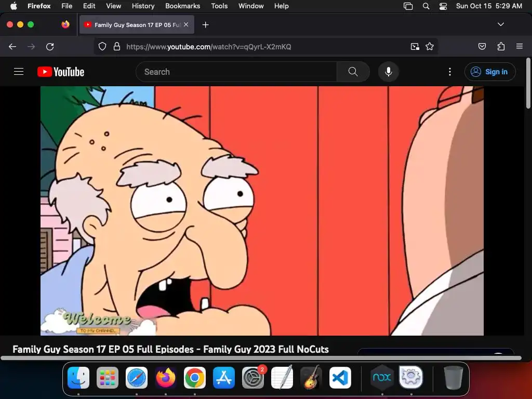Click the page vertical scrollbar thumb
Image resolution: width=532 pixels, height=399 pixels.
point(528,84)
